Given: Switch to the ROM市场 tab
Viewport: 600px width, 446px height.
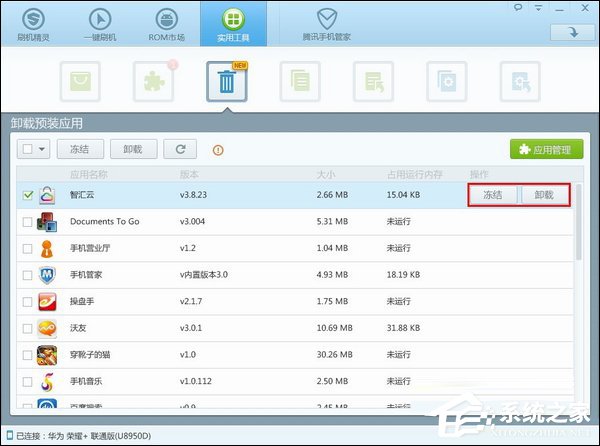Looking at the screenshot, I should point(166,24).
